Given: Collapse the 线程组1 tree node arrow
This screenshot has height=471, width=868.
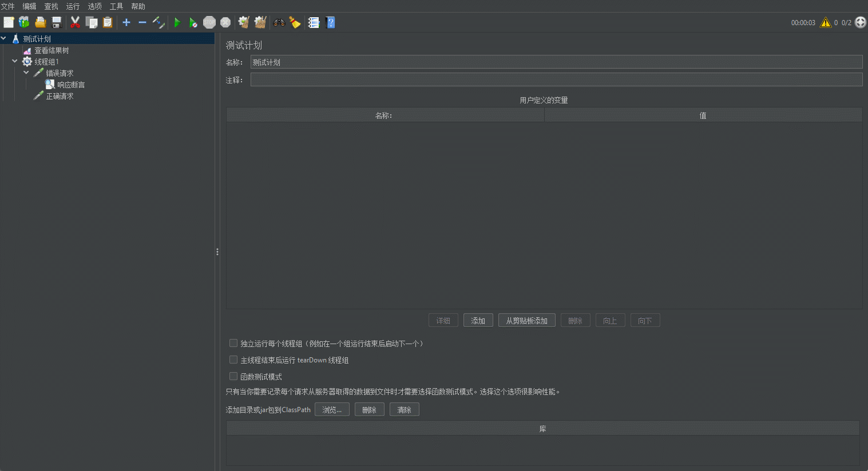Looking at the screenshot, I should (15, 61).
